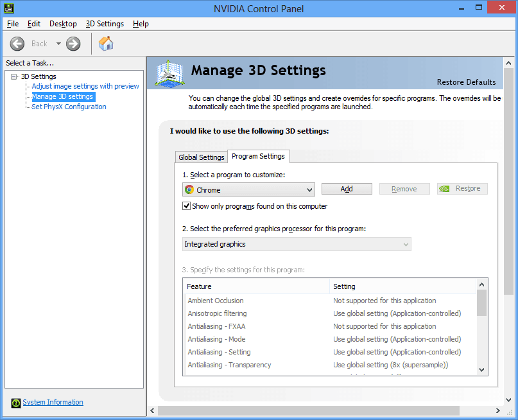Select the Antialiasing - Mode row
The image size is (518, 420).
[x=330, y=339]
